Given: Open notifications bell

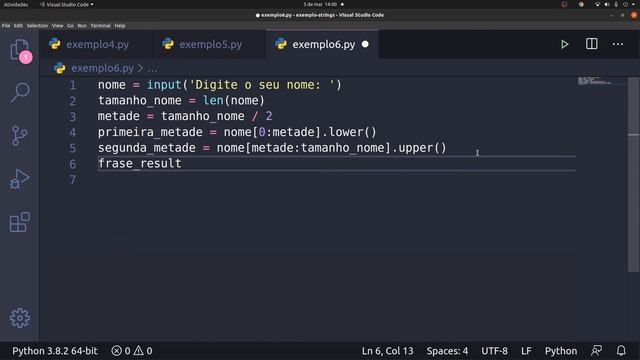Looking at the screenshot, I should 621,351.
